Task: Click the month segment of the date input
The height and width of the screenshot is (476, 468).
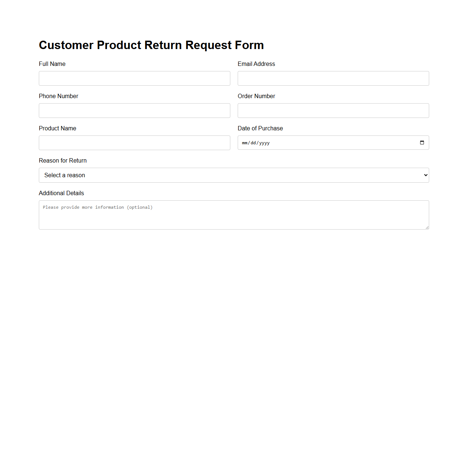Action: click(245, 143)
